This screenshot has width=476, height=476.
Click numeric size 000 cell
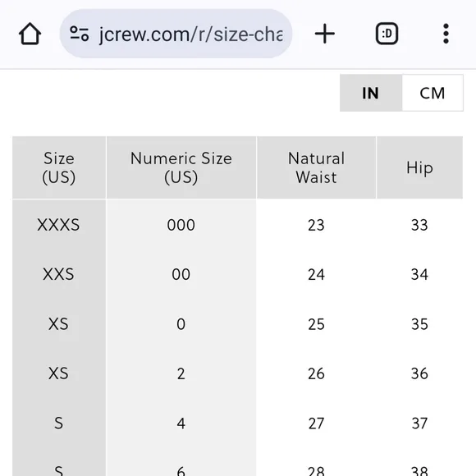click(181, 225)
